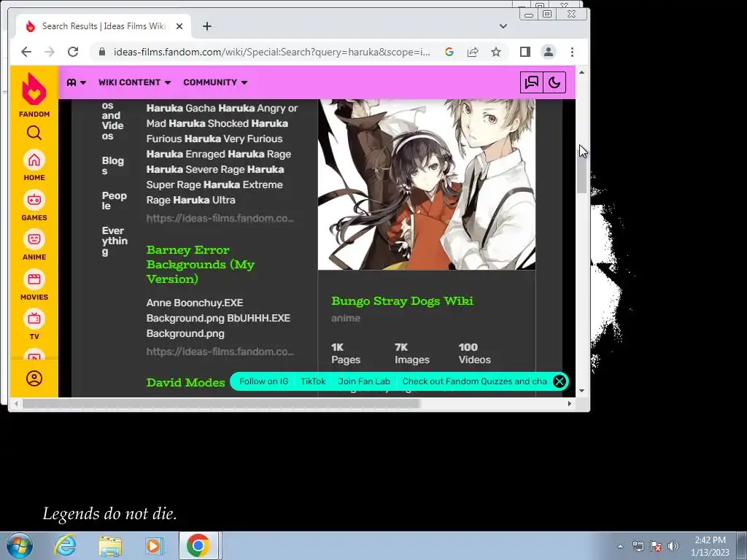
Task: Open the volume tray icon
Action: 673,546
